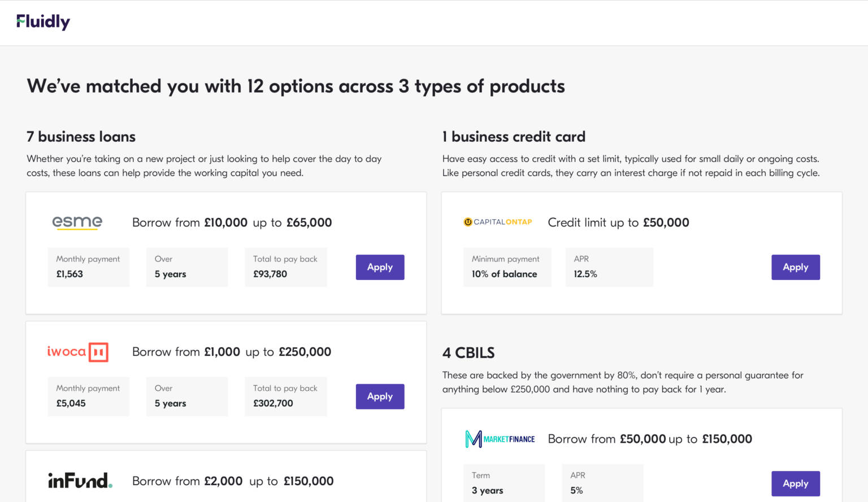Click the Term 3 years panel

[x=504, y=483]
